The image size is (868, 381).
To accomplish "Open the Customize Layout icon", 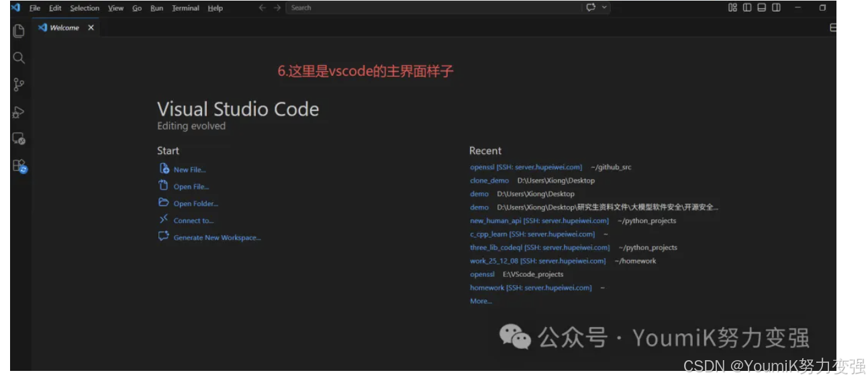I will [x=732, y=7].
